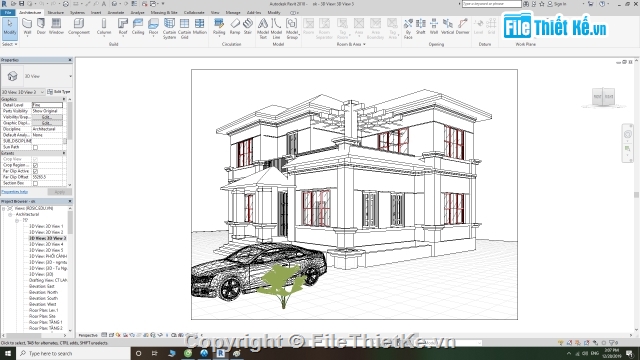Activate the Stair tool
The width and height of the screenshot is (640, 360).
click(248, 27)
